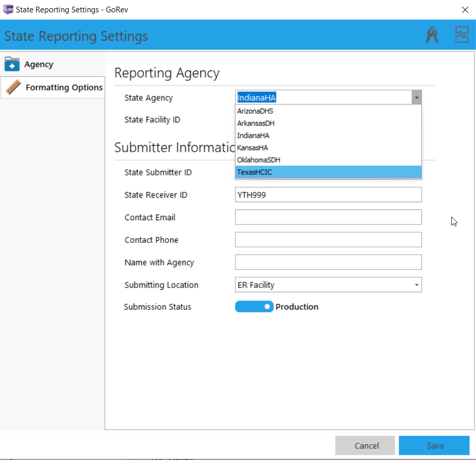Click the Contact Email input field
476x460 pixels.
[328, 217]
